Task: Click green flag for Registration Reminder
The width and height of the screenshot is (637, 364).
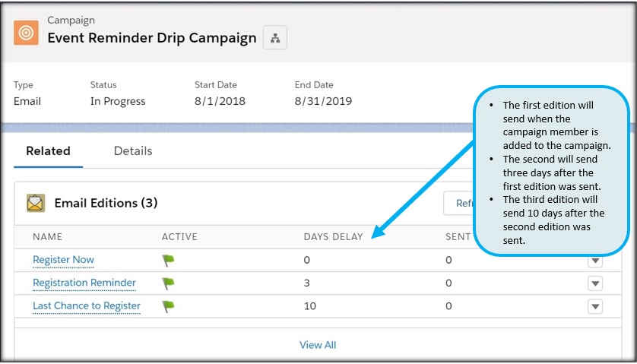Action: coord(168,283)
